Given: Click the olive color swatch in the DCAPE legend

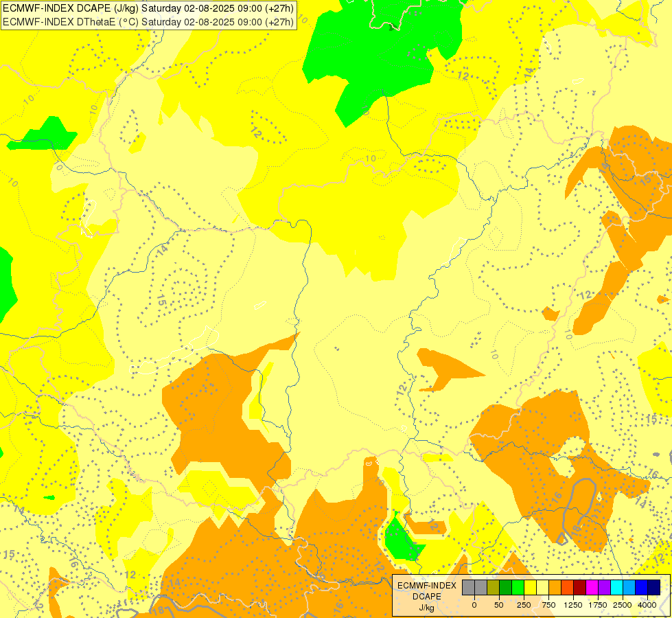Looking at the screenshot, I should (x=494, y=587).
